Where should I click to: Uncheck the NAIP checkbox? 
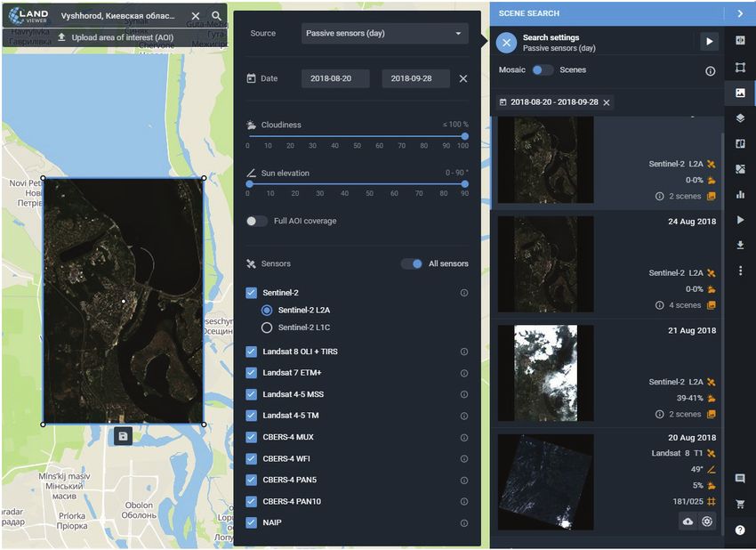point(251,522)
